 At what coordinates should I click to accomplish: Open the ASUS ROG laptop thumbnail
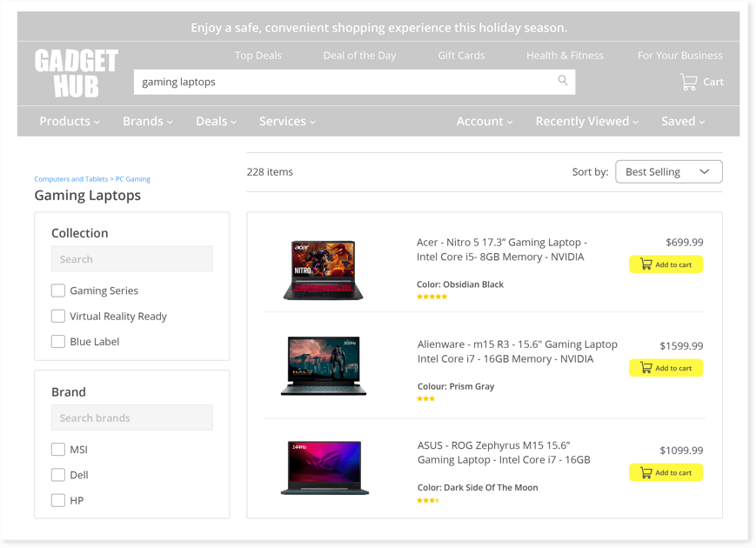point(324,467)
